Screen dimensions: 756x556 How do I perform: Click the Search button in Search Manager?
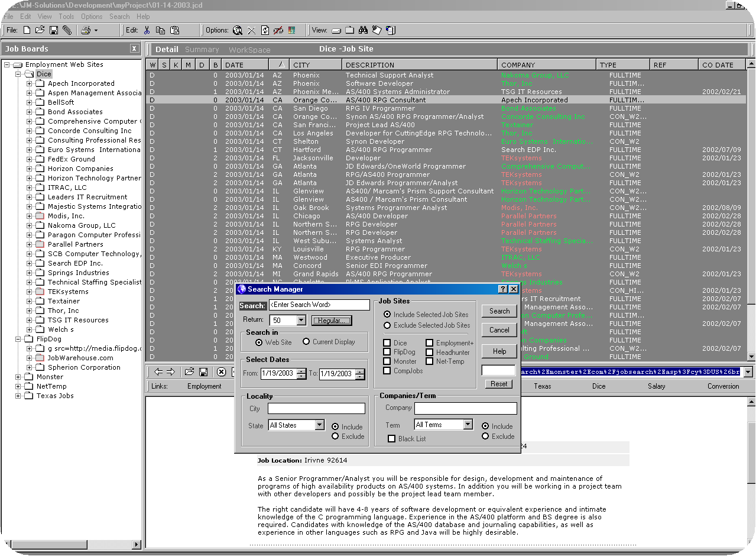[499, 311]
